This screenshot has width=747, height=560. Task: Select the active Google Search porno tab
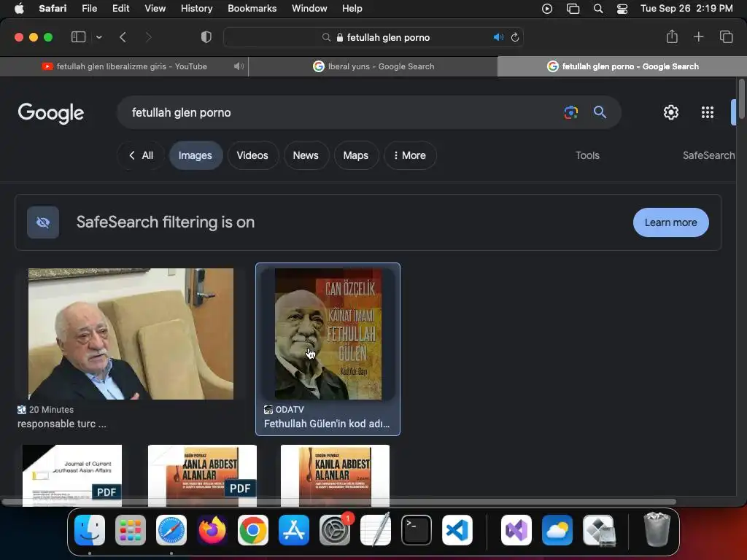(x=622, y=66)
